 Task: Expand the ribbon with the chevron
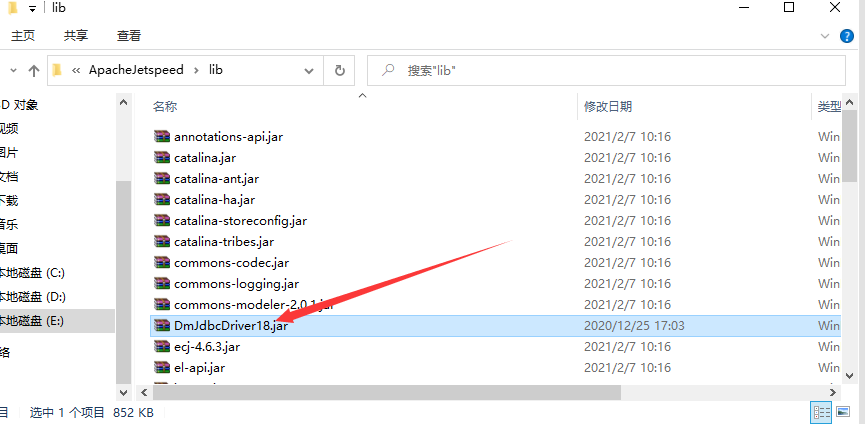coord(825,36)
